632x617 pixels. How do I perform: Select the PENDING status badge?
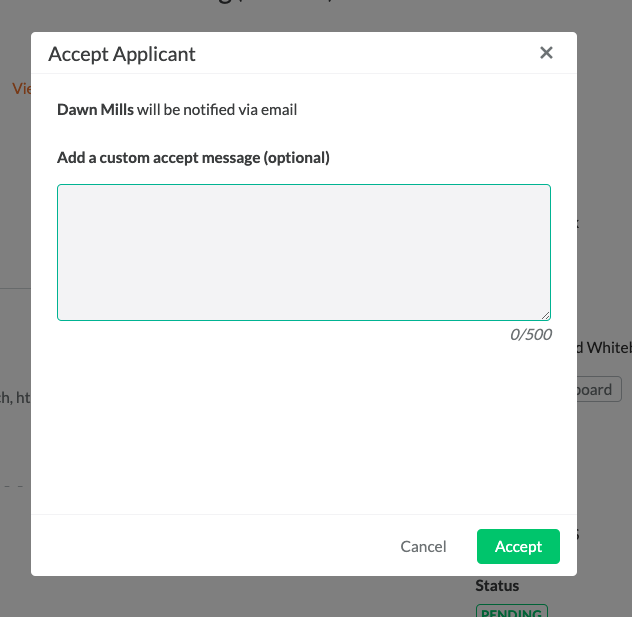[511, 611]
